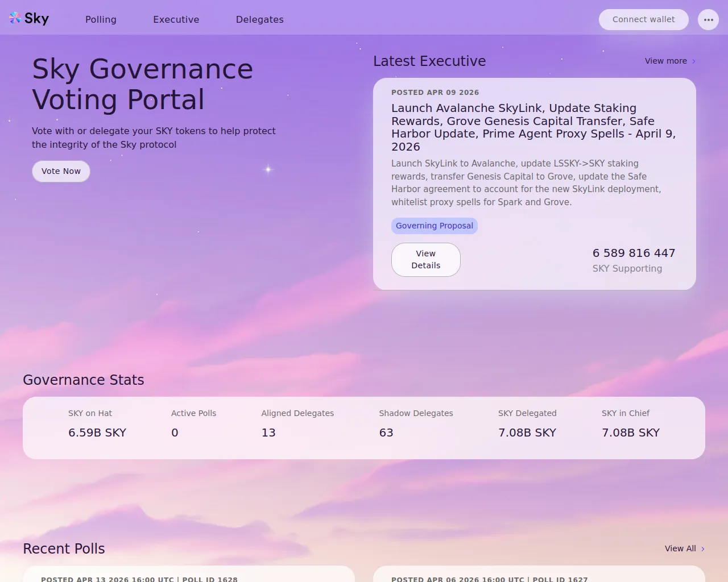Click the Recent Polls heading
Screen dimensions: 728x582
click(x=64, y=549)
